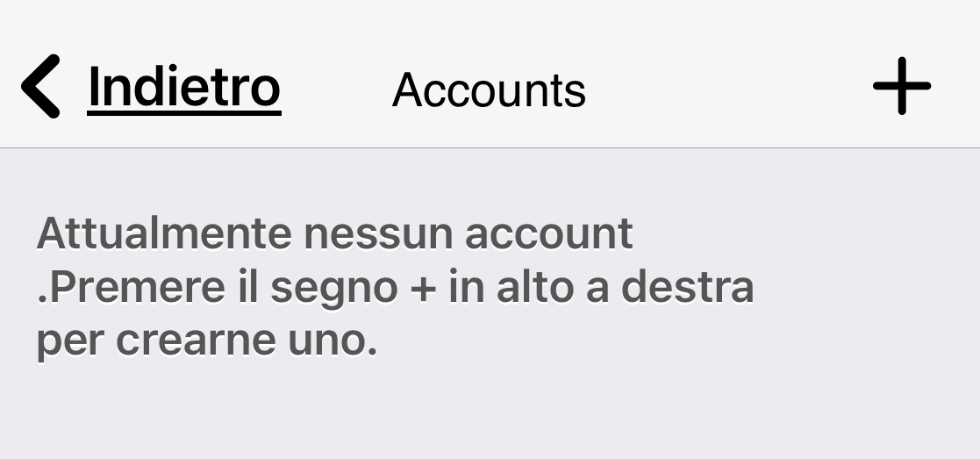
Task: Click the word 'destra' in the message
Action: click(x=688, y=287)
